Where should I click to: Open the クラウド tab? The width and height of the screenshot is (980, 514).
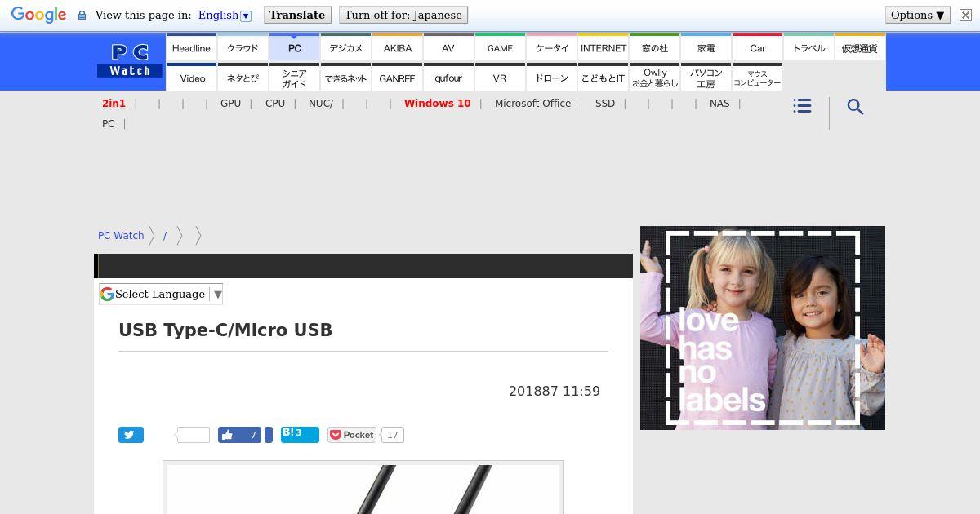click(243, 48)
